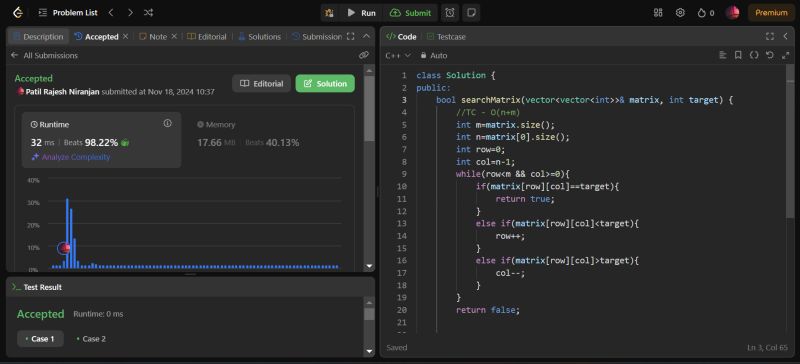The width and height of the screenshot is (800, 364).
Task: Click the braces snippet icon
Action: (754, 55)
